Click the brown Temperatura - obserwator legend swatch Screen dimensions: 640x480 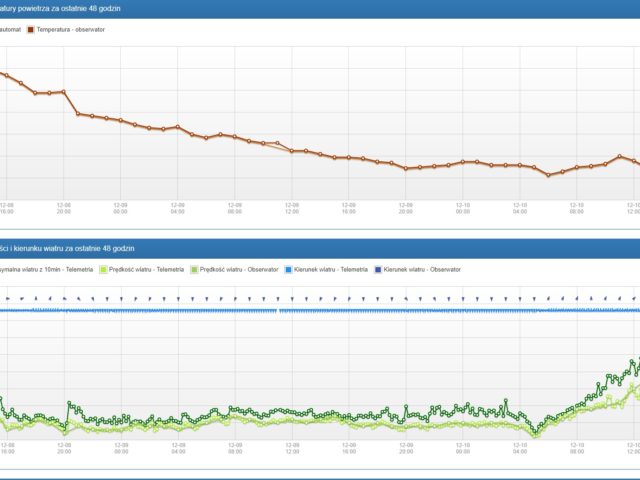coord(31,30)
